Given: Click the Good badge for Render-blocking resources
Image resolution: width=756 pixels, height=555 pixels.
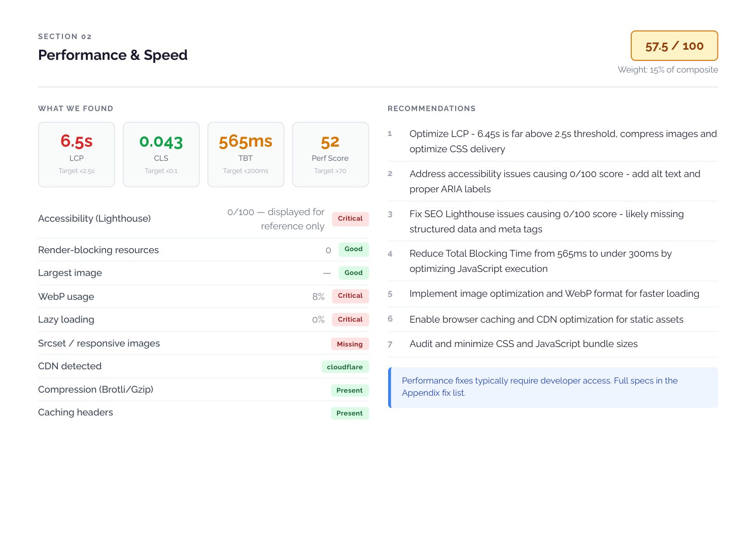Looking at the screenshot, I should coord(354,249).
